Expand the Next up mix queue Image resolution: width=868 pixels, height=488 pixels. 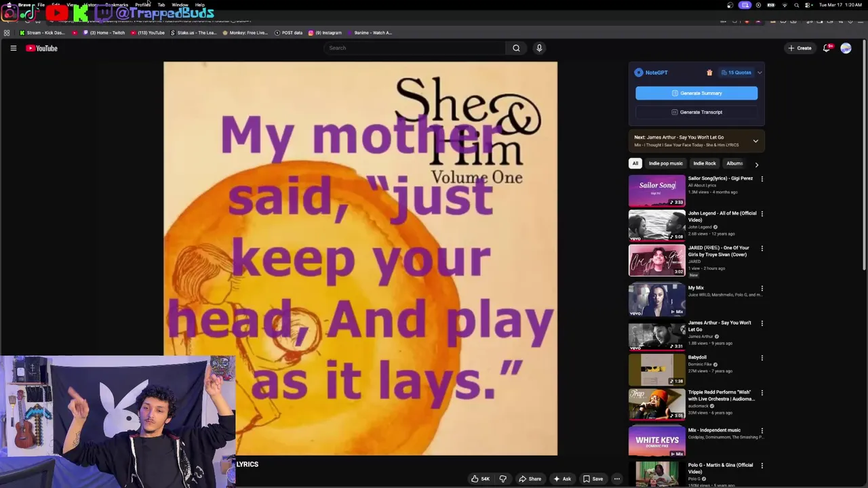[755, 141]
